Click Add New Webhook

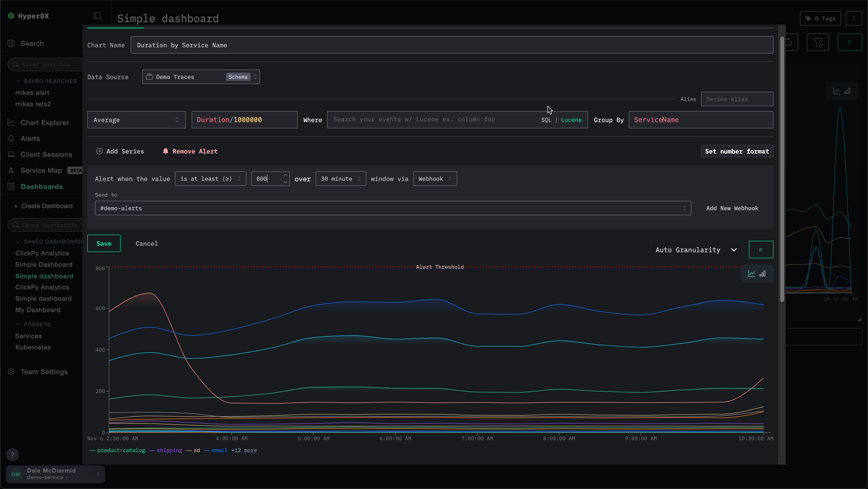732,208
